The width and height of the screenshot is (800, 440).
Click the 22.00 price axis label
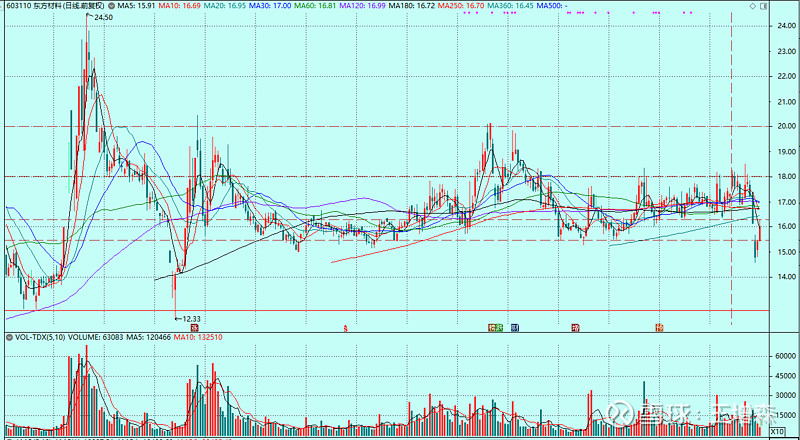(x=786, y=76)
